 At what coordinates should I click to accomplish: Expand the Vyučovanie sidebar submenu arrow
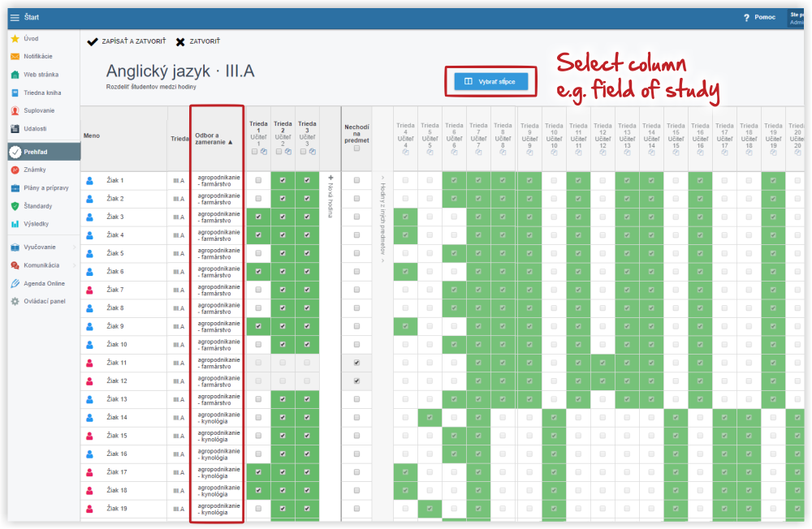pos(74,247)
